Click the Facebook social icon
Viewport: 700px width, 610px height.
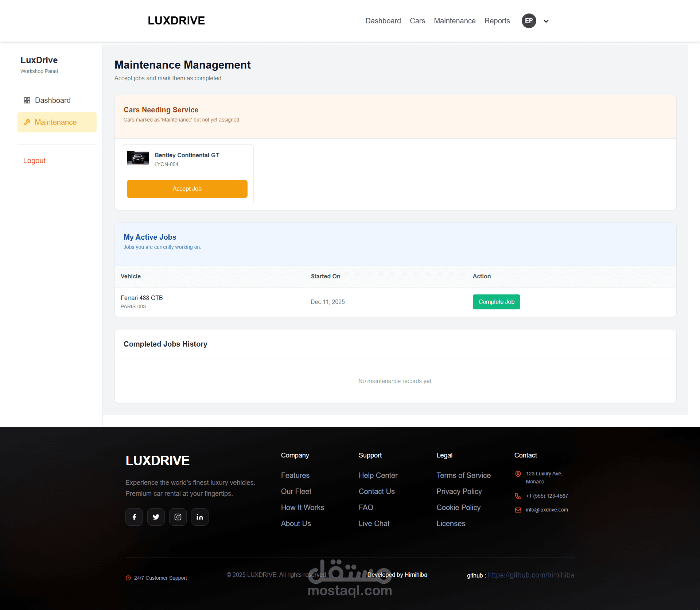pyautogui.click(x=134, y=517)
